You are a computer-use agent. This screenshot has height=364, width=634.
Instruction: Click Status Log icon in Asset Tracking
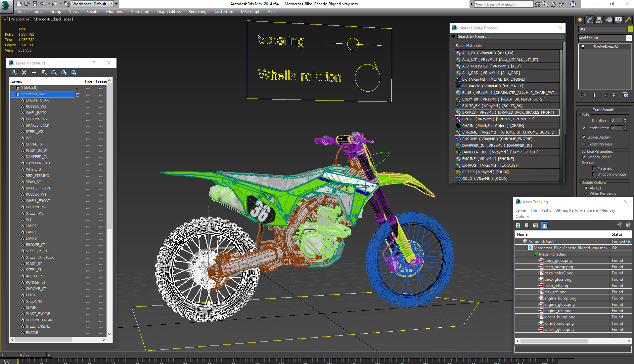(527, 225)
